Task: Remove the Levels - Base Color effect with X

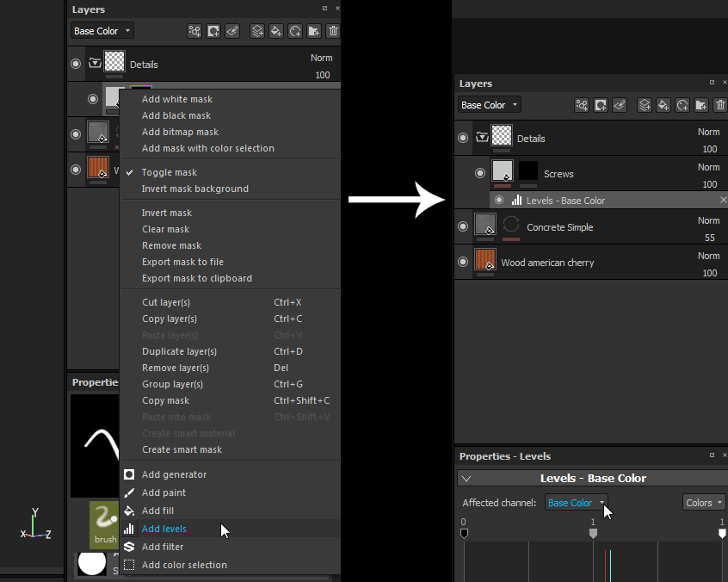Action: (723, 200)
